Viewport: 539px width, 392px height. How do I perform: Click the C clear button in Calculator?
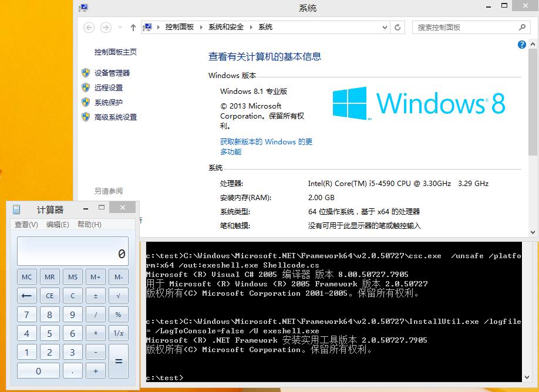73,295
